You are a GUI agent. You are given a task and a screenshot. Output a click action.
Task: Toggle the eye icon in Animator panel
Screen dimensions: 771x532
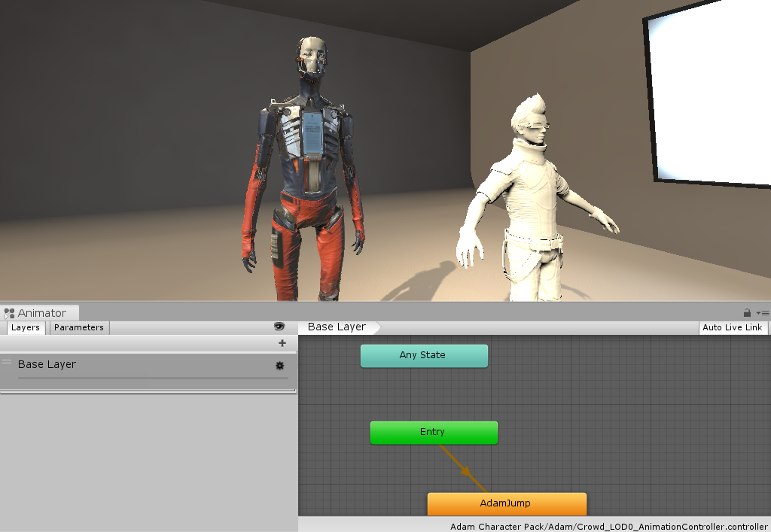(279, 327)
